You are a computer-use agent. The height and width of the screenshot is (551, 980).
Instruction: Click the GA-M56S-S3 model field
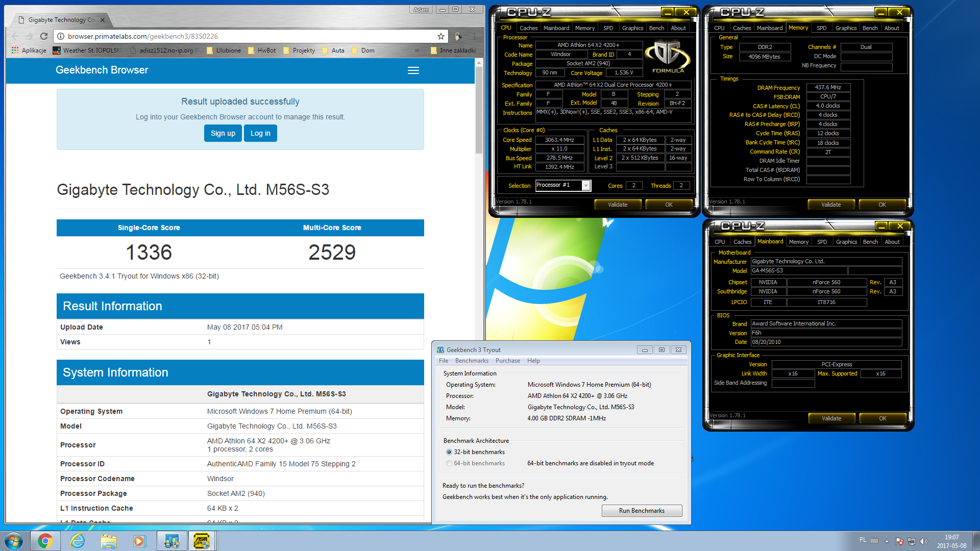coord(799,271)
